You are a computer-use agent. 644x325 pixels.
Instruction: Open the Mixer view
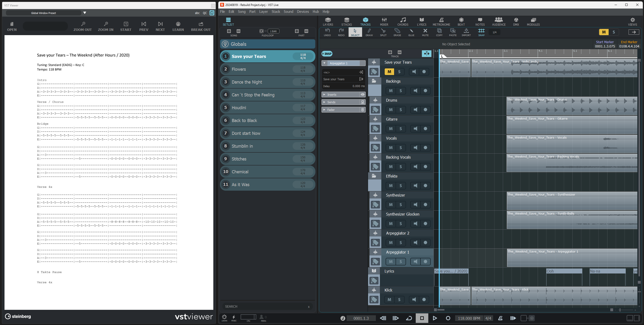[384, 21]
